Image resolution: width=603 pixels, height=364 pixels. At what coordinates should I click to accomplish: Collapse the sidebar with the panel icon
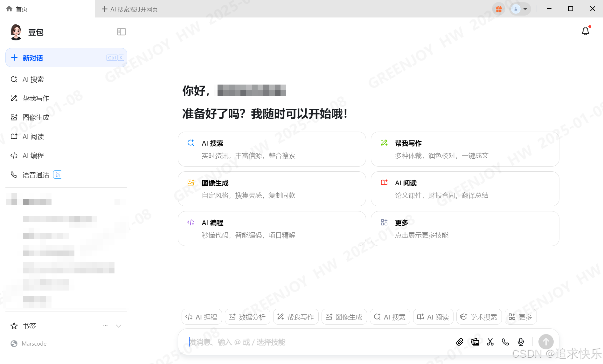pyautogui.click(x=121, y=32)
